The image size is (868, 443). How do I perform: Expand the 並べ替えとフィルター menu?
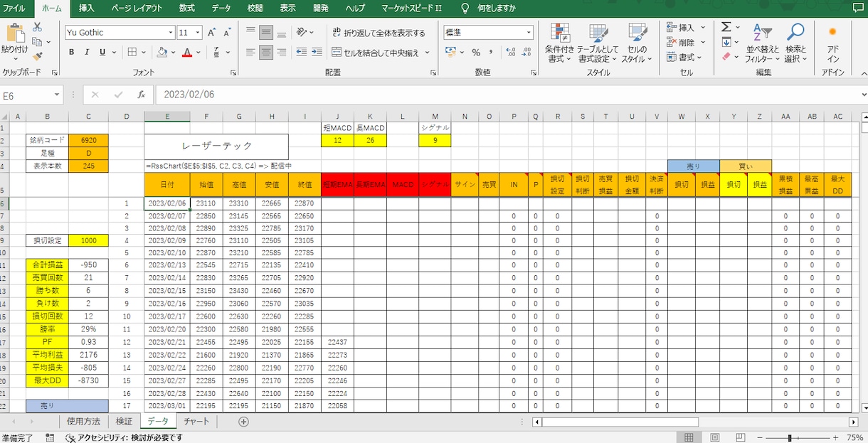(762, 43)
